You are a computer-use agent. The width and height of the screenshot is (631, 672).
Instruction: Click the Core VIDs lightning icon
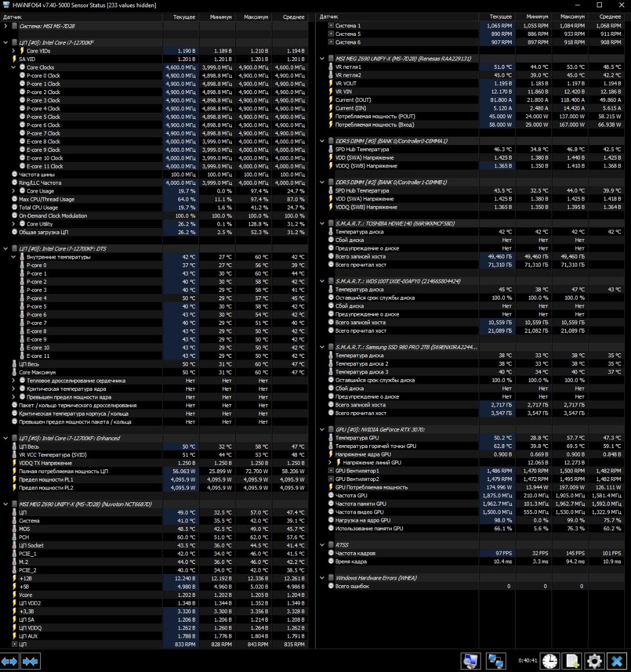(22, 50)
